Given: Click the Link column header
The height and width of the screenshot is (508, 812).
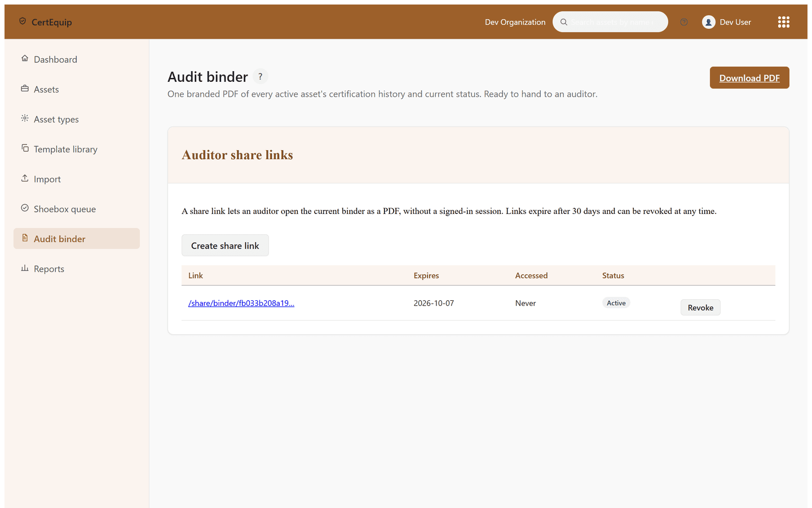Looking at the screenshot, I should pyautogui.click(x=196, y=275).
